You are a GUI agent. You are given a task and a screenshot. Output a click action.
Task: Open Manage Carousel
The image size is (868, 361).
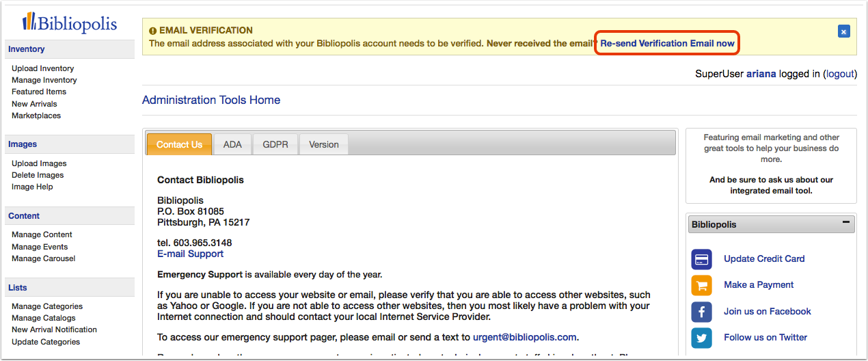43,258
